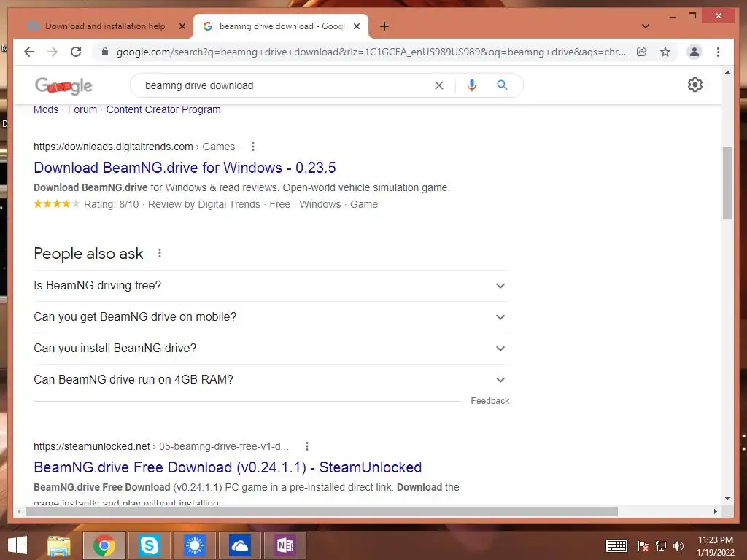Open the Content Creator Program link
Image resolution: width=747 pixels, height=560 pixels.
163,109
